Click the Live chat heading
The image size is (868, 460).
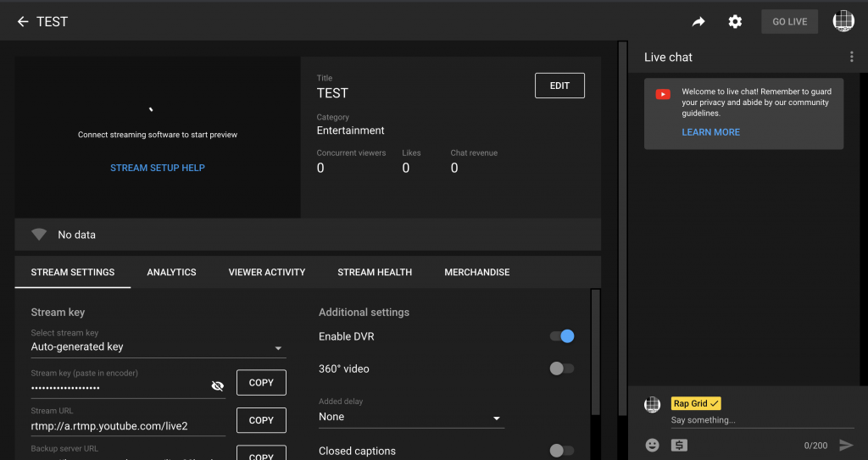pyautogui.click(x=668, y=57)
